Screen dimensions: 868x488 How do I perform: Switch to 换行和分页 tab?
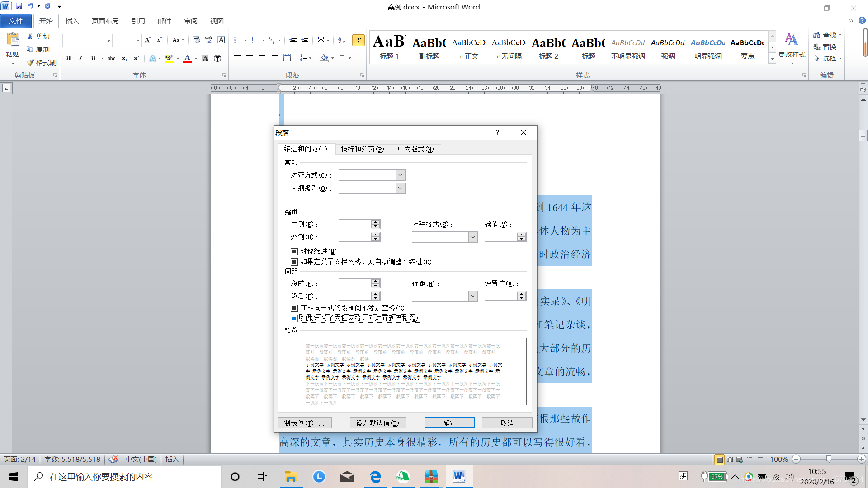pos(362,149)
